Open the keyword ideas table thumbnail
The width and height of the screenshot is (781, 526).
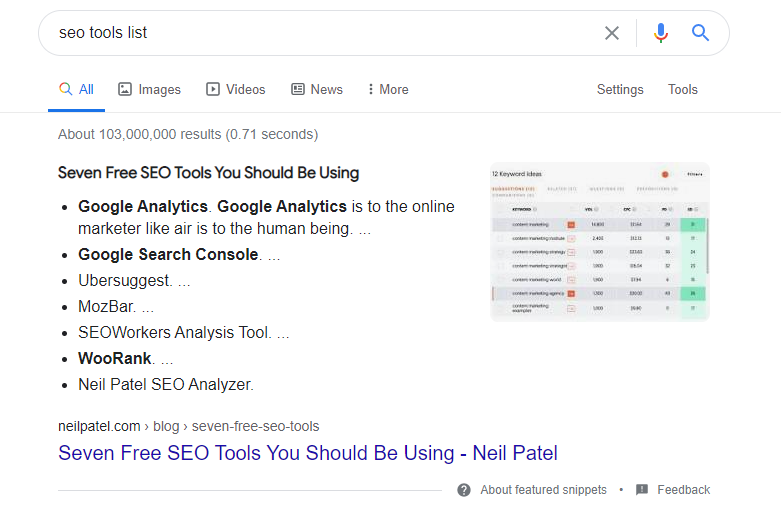pyautogui.click(x=599, y=241)
